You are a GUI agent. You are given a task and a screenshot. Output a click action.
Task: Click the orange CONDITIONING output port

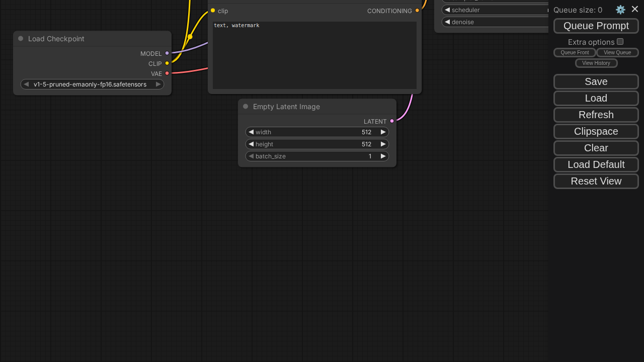(x=417, y=11)
